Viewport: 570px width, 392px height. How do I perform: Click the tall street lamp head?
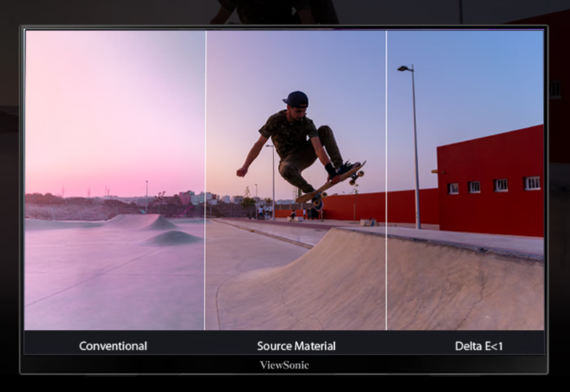click(403, 68)
